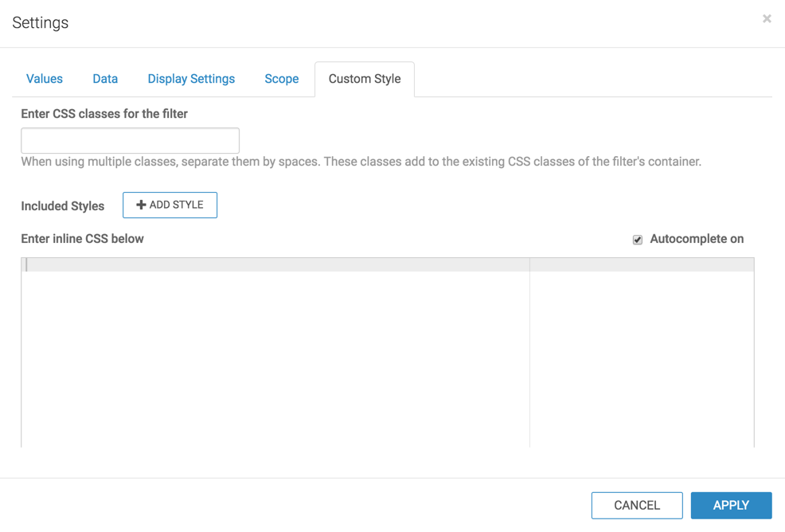Click the plus icon on Add Style
Image resolution: width=785 pixels, height=532 pixels.
point(141,205)
